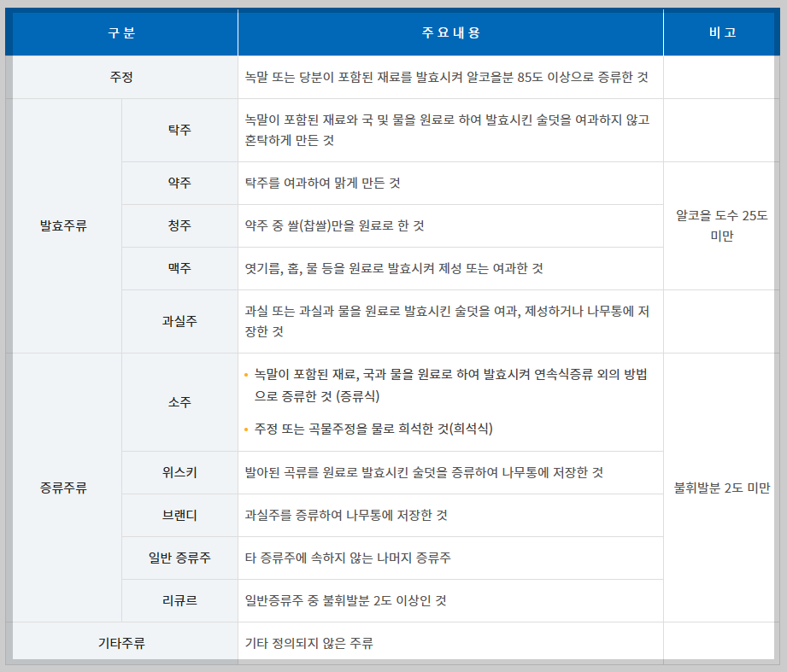This screenshot has width=787, height=672.
Task: Click the 탁주 row label
Action: pos(179,128)
